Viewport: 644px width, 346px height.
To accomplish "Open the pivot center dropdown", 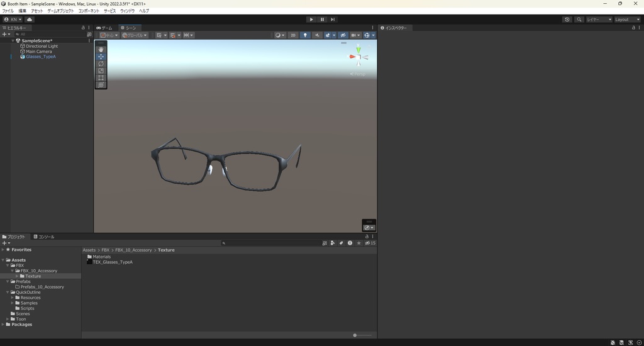I will 109,35.
